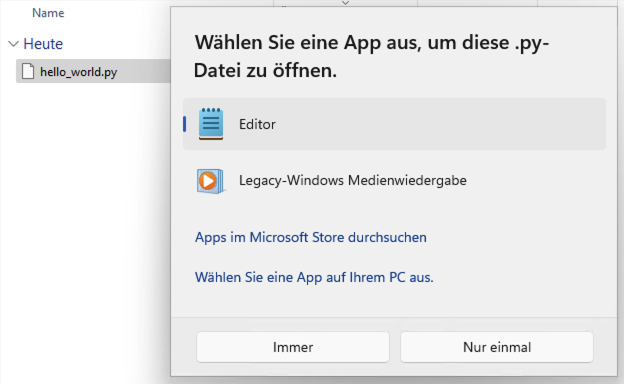This screenshot has width=624, height=384.
Task: Open Apps im Microsoft Store durchsuchen link
Action: (x=311, y=237)
